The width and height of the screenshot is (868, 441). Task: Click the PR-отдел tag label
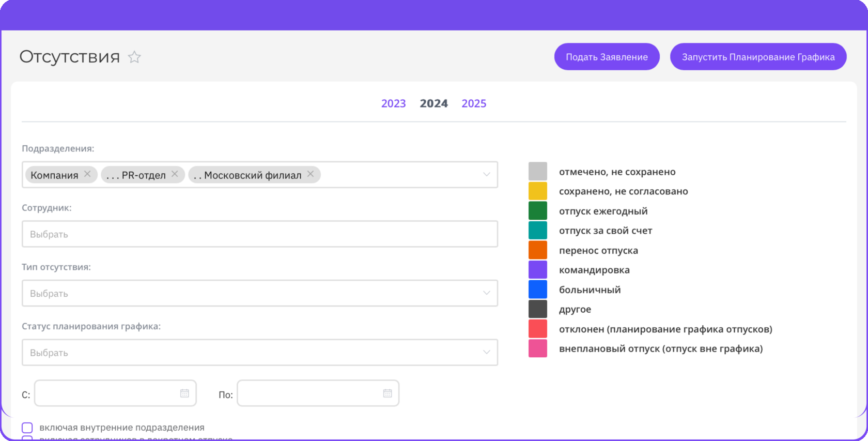coord(136,175)
